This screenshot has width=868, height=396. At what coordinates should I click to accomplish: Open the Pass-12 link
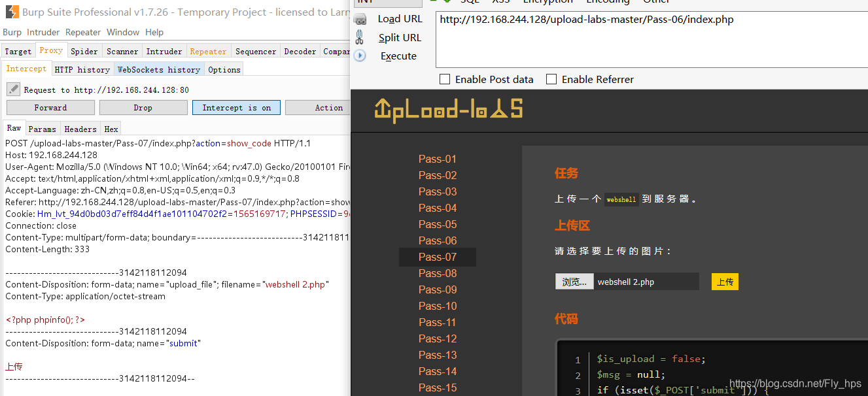pos(438,338)
